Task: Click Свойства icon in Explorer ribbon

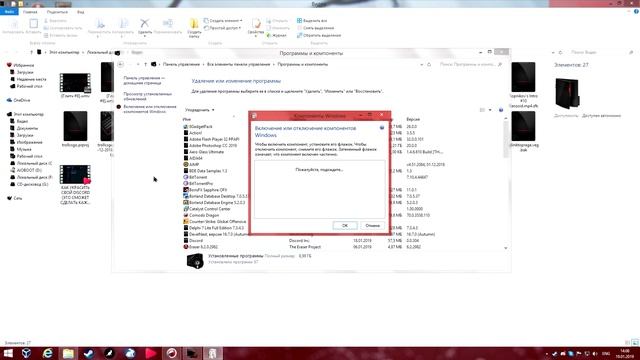Action: 256,26
